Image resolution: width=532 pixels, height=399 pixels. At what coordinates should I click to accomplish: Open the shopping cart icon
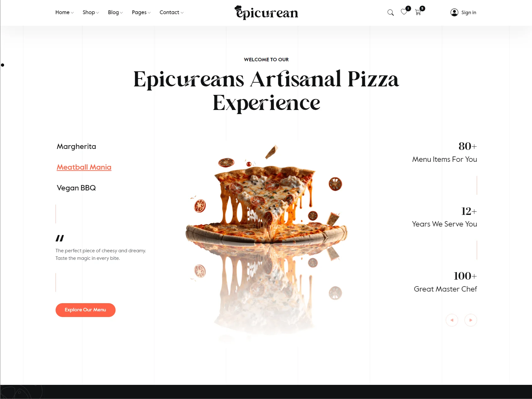click(x=418, y=12)
